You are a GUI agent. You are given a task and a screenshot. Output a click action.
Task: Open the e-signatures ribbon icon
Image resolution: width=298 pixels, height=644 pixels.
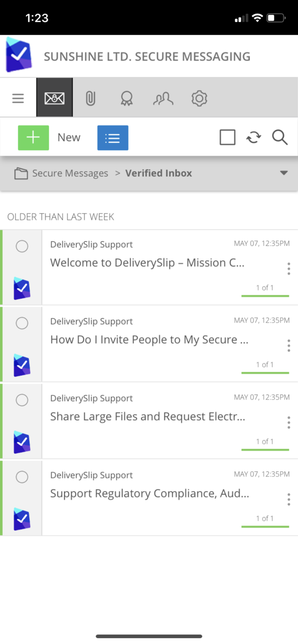point(126,98)
